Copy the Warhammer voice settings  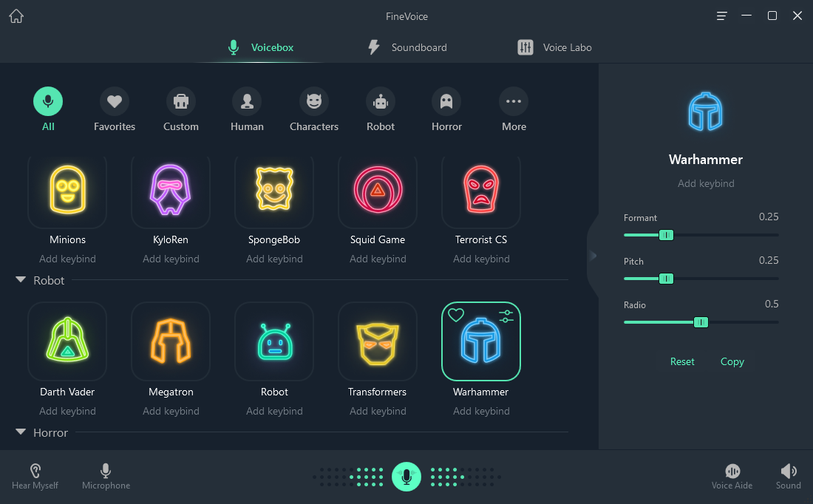pos(732,361)
